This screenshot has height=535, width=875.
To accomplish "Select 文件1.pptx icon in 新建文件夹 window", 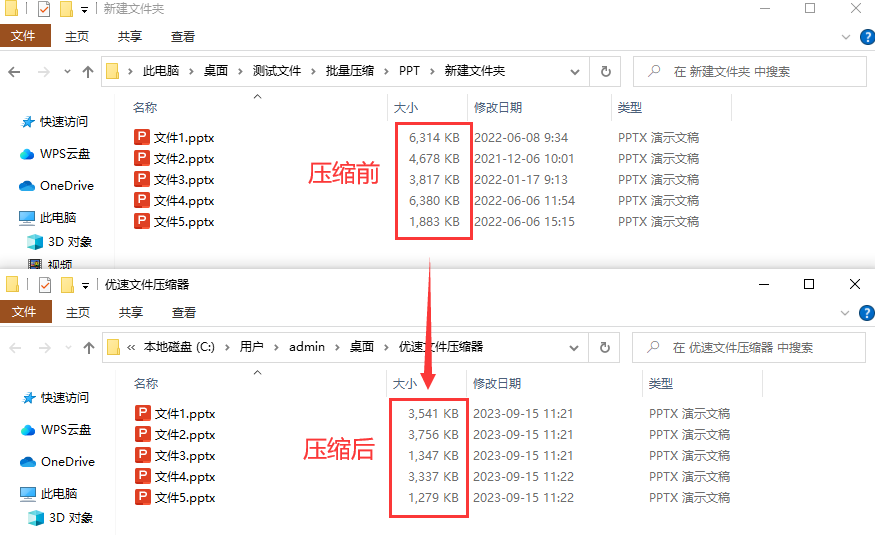I will (x=142, y=137).
